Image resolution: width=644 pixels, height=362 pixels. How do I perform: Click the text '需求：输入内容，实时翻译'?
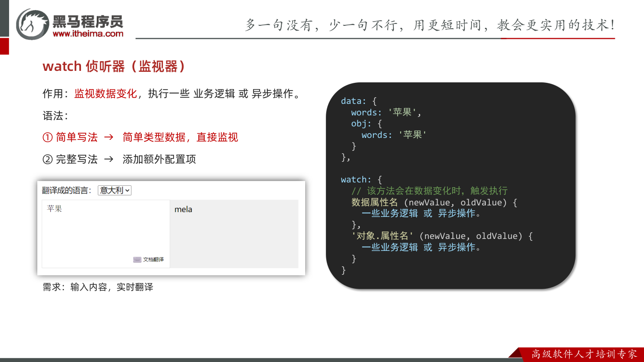coord(98,287)
